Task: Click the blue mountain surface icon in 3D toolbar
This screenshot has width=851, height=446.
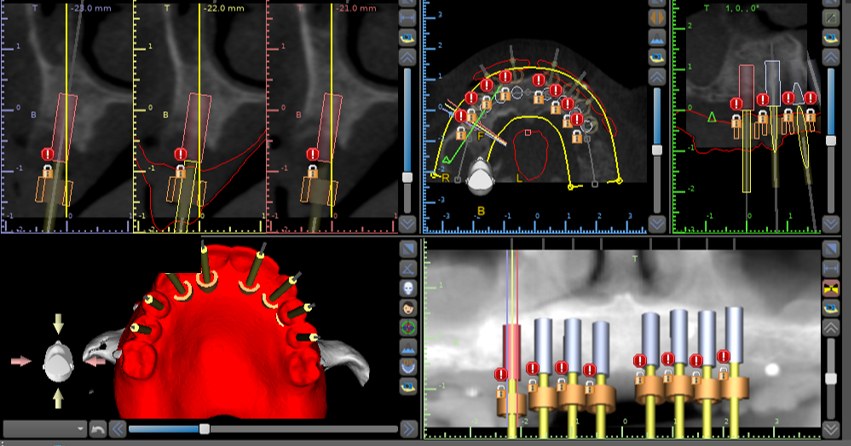Action: coord(408,347)
